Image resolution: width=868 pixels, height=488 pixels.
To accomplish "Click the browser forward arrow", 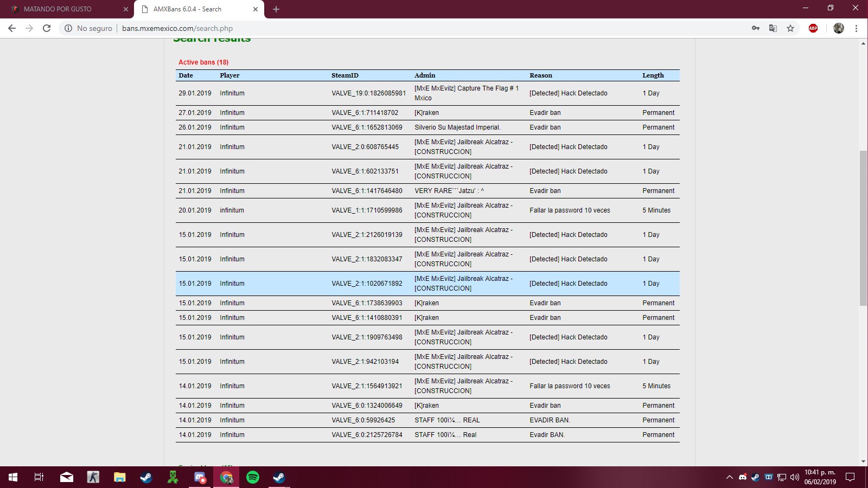I will pyautogui.click(x=29, y=28).
